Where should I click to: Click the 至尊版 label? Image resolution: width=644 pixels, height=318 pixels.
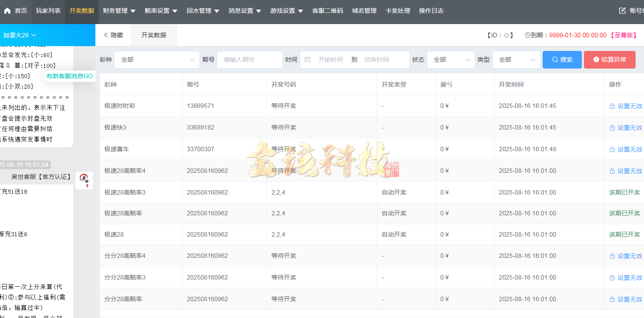tap(624, 35)
